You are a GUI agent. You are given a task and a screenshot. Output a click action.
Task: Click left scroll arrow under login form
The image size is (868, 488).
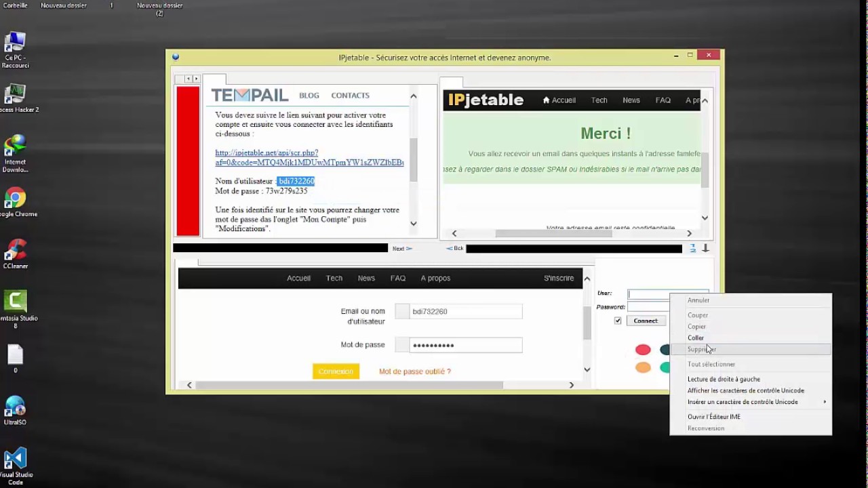point(189,385)
